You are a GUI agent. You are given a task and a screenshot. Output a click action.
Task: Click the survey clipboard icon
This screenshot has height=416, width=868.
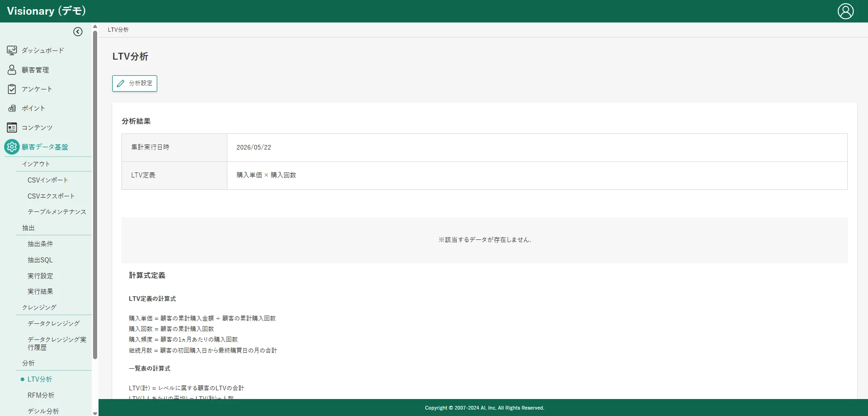coord(12,89)
